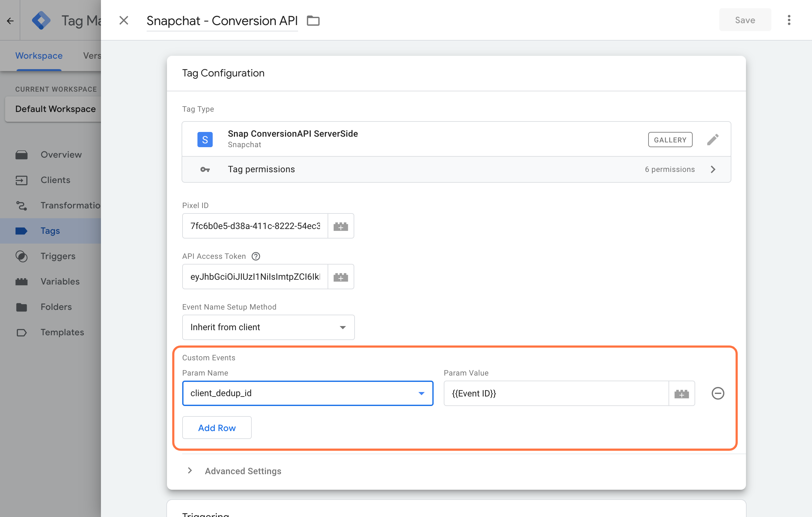Edit the tag name Snapchat - Conversion API
The width and height of the screenshot is (812, 517).
tap(222, 21)
